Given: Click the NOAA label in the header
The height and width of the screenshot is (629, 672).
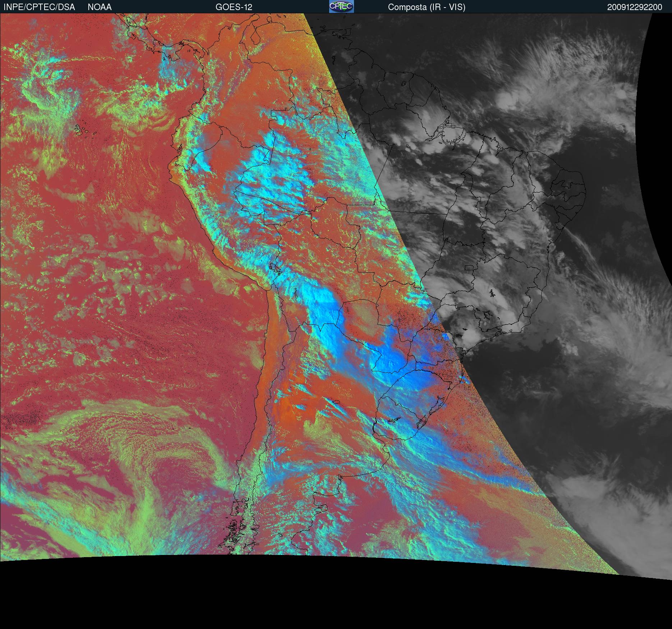Looking at the screenshot, I should pos(100,7).
